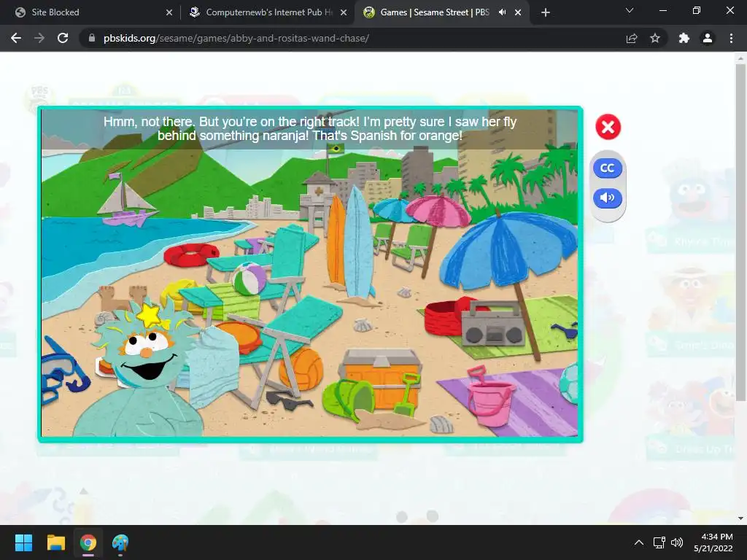This screenshot has width=747, height=560.
Task: Close the game with red X button
Action: (x=608, y=127)
